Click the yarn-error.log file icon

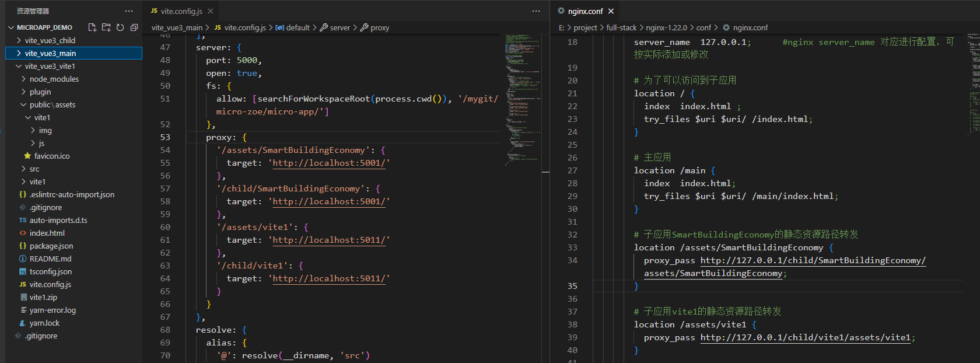coord(23,310)
